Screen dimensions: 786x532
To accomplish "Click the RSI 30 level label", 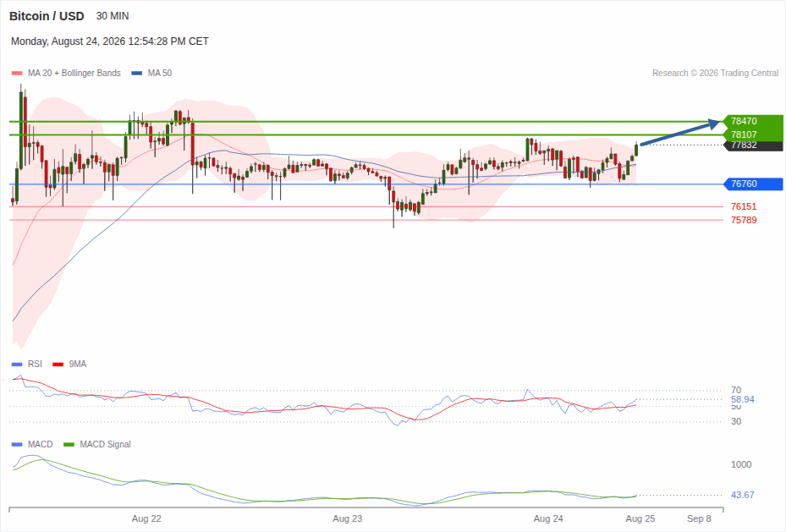I will tap(736, 421).
